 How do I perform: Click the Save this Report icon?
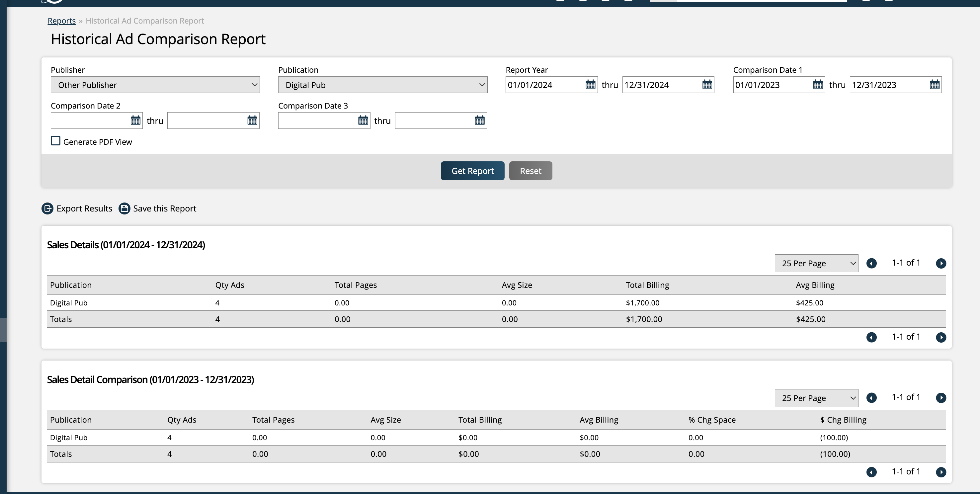pyautogui.click(x=124, y=208)
